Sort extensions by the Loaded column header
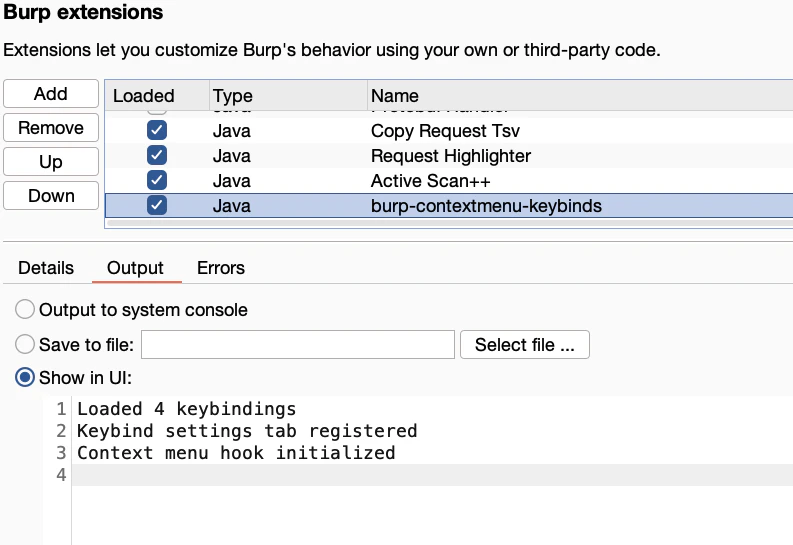The image size is (793, 545). 144,96
